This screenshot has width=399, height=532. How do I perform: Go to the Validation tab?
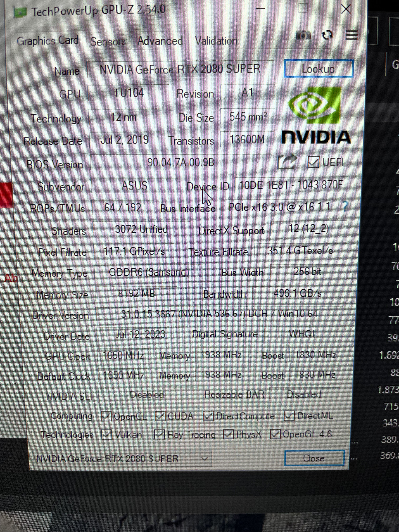pyautogui.click(x=216, y=40)
